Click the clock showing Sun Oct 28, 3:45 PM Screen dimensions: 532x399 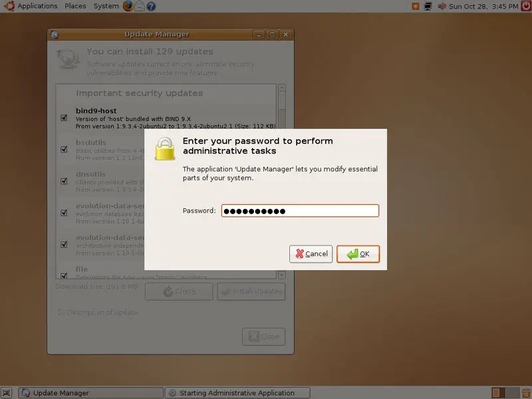[x=483, y=6]
